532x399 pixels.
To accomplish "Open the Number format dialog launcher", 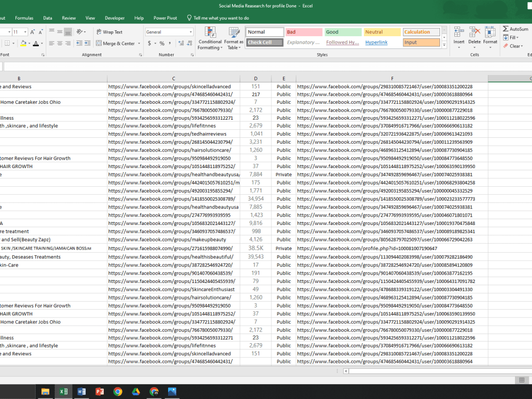I will point(192,55).
